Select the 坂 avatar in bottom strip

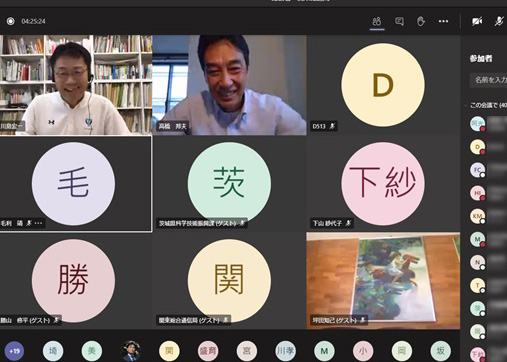click(440, 351)
